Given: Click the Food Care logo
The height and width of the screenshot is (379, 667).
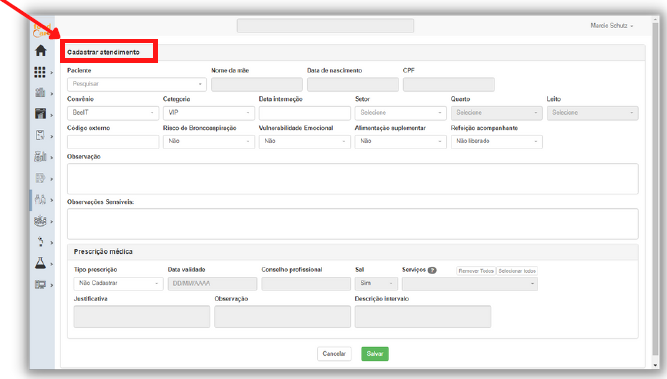Looking at the screenshot, I should pyautogui.click(x=42, y=30).
